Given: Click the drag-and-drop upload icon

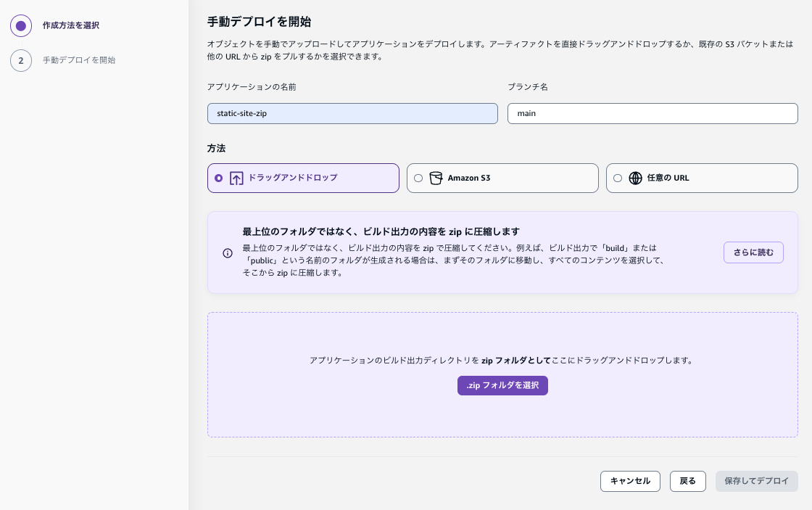Looking at the screenshot, I should click(x=236, y=178).
